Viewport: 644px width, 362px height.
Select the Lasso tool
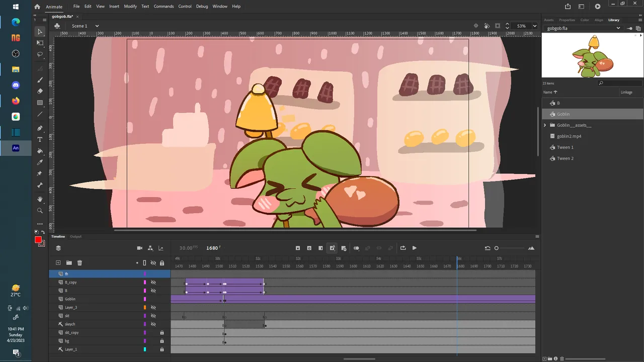click(40, 54)
